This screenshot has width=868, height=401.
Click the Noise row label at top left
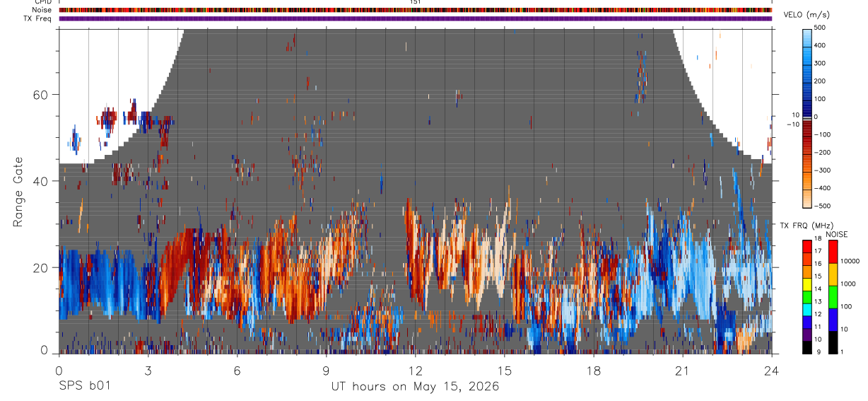(x=42, y=10)
